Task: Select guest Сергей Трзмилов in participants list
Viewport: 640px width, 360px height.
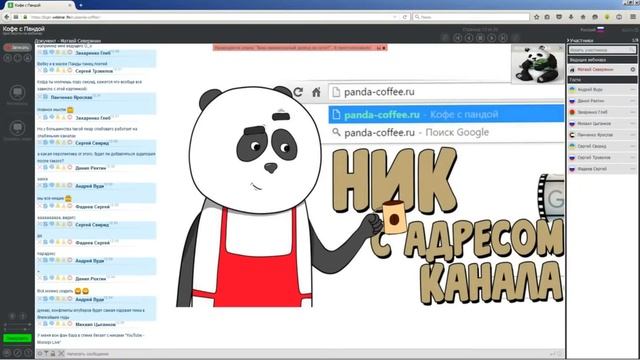Action: pos(602,158)
